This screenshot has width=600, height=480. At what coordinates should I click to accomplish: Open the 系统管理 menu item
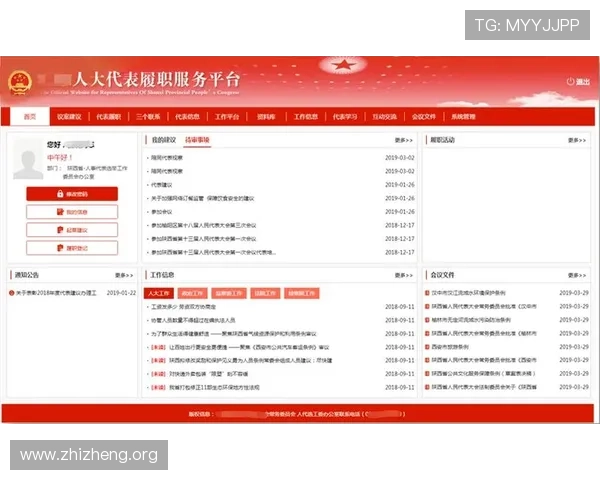pyautogui.click(x=463, y=116)
